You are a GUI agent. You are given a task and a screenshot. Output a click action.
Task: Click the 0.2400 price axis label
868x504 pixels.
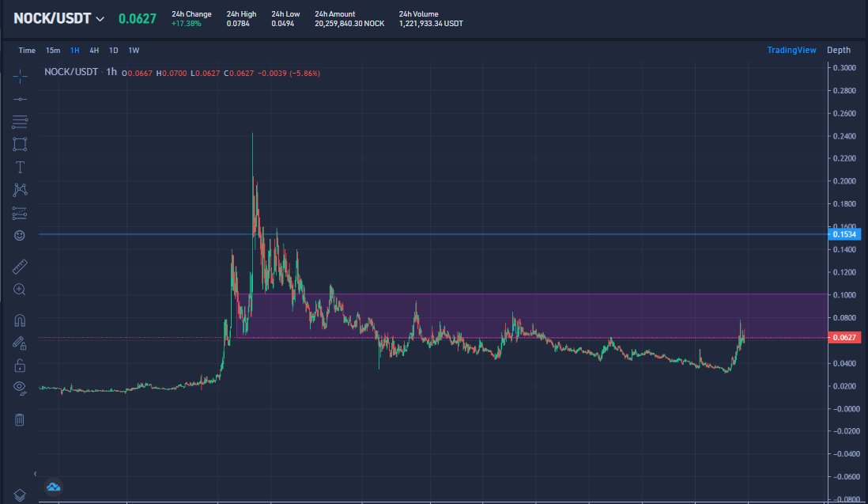point(844,136)
